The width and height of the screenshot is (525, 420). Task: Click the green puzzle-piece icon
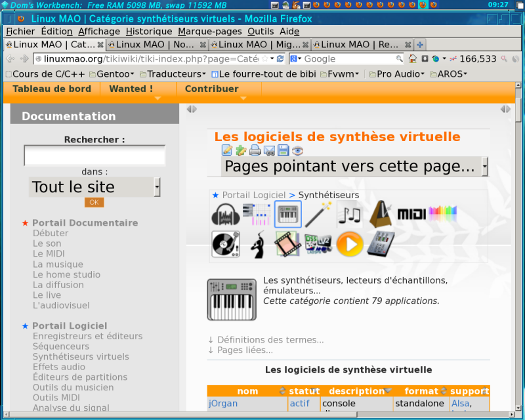[x=241, y=150]
